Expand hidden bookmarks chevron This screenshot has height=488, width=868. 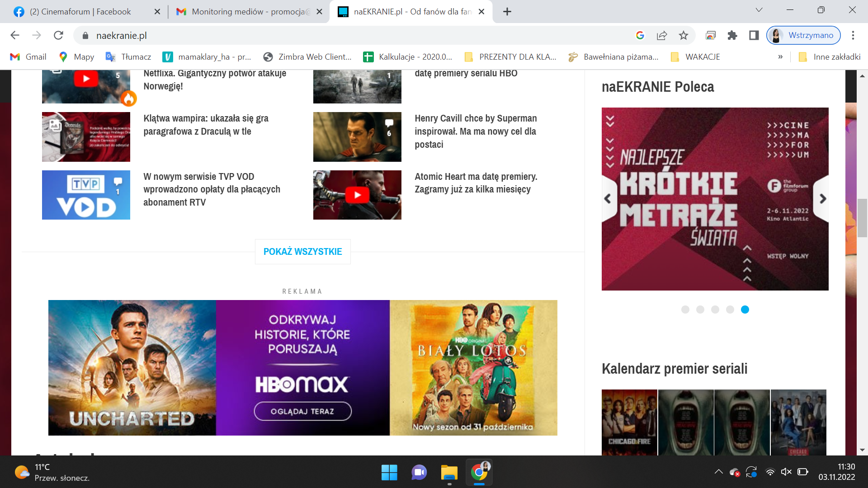coord(780,57)
